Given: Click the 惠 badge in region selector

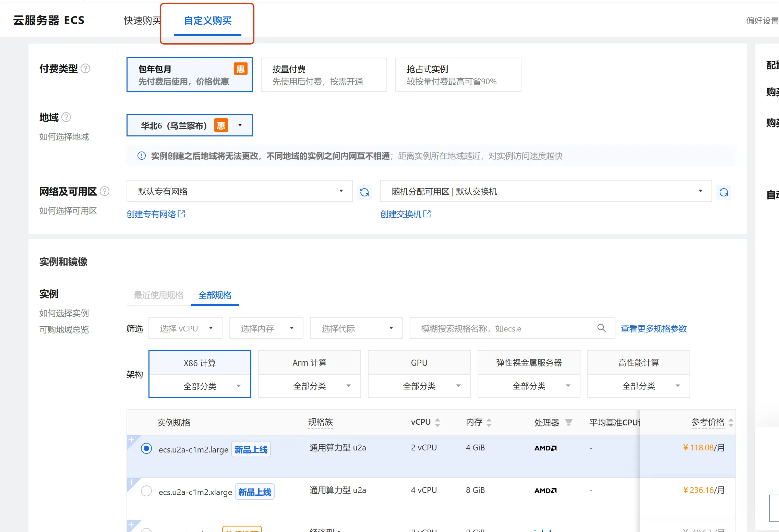Looking at the screenshot, I should pos(221,125).
